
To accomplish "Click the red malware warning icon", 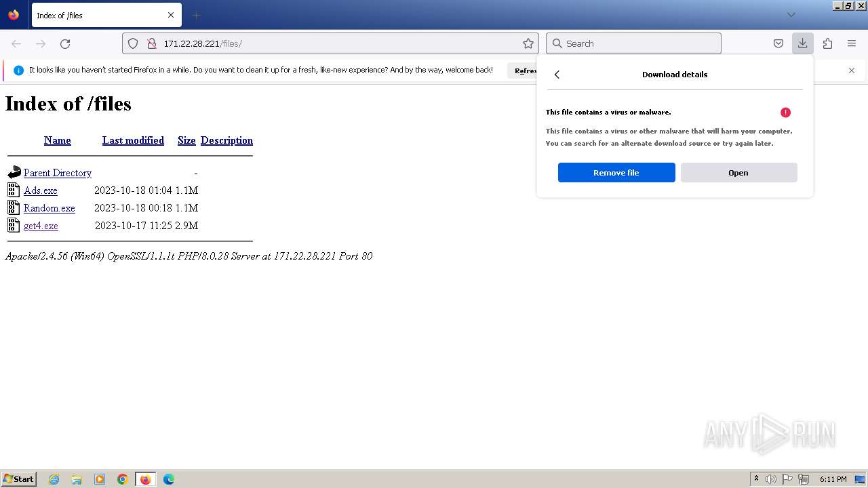I will point(785,113).
